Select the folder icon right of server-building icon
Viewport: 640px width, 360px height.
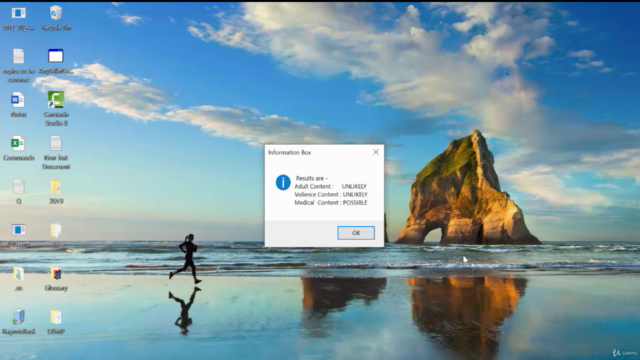pyautogui.click(x=56, y=322)
